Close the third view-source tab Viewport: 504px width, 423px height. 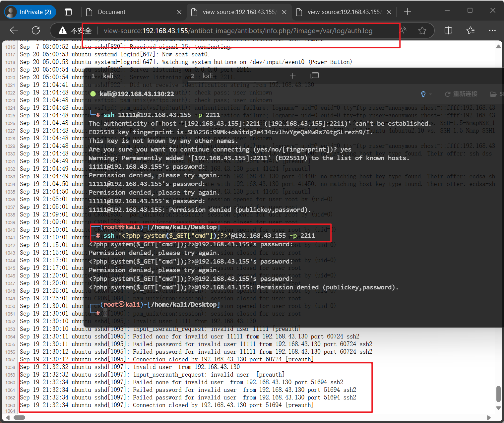[x=389, y=12]
